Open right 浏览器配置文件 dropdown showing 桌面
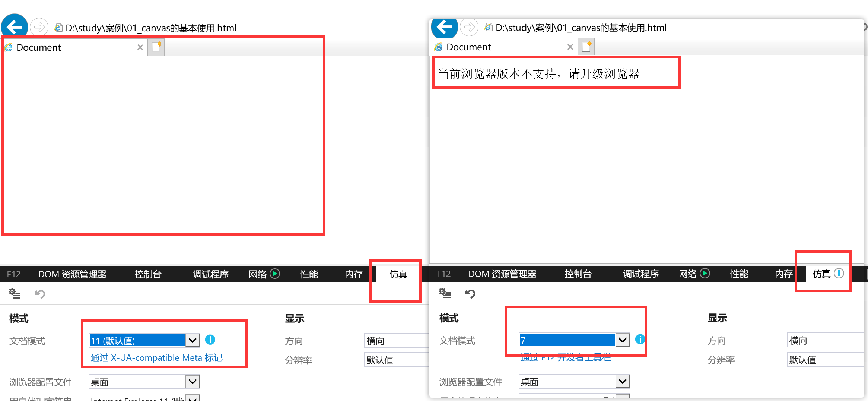The height and width of the screenshot is (401, 868). pos(574,381)
